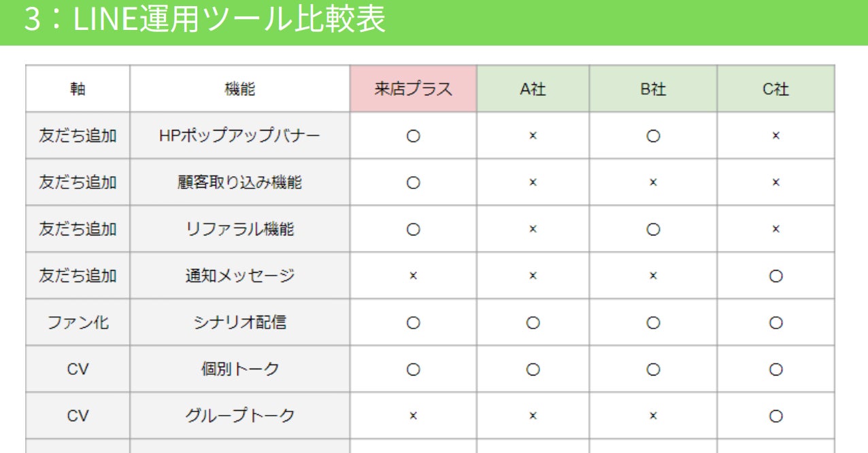The height and width of the screenshot is (453, 868).
Task: Select the B社 column header
Action: pyautogui.click(x=653, y=89)
